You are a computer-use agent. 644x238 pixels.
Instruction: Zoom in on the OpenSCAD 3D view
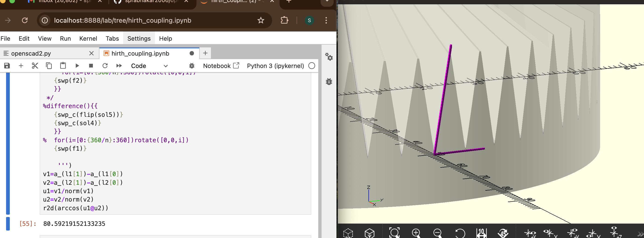click(416, 233)
